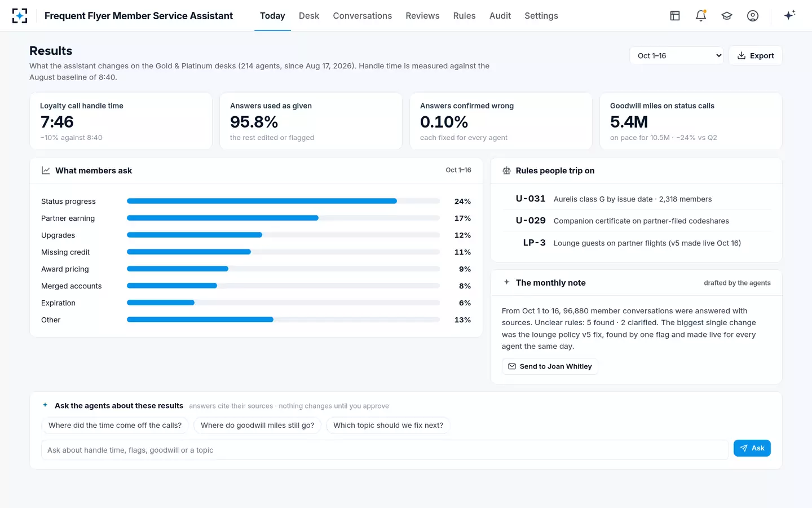Viewport: 812px width, 508px height.
Task: Send the monthly note to Joan Whitley
Action: pyautogui.click(x=550, y=366)
